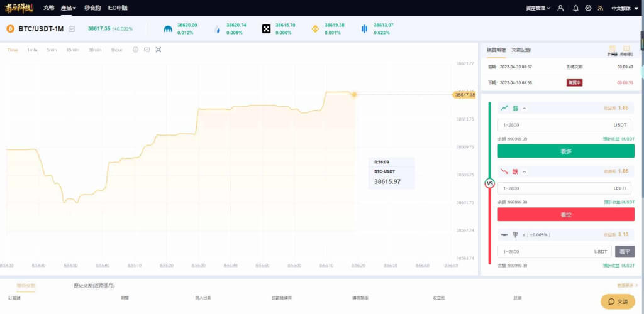Click the price 38617.35 in the ticker bar
Viewport: 644px width, 314px height.
[x=99, y=29]
